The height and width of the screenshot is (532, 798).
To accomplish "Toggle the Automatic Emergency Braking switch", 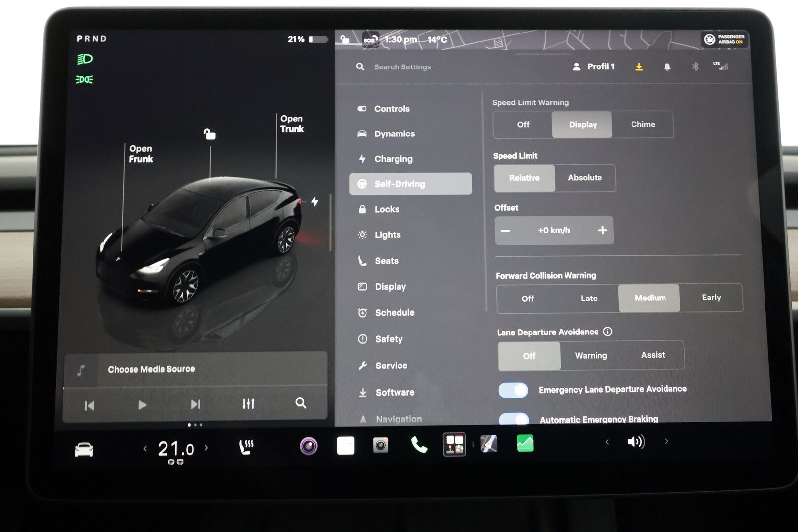I will (x=514, y=419).
